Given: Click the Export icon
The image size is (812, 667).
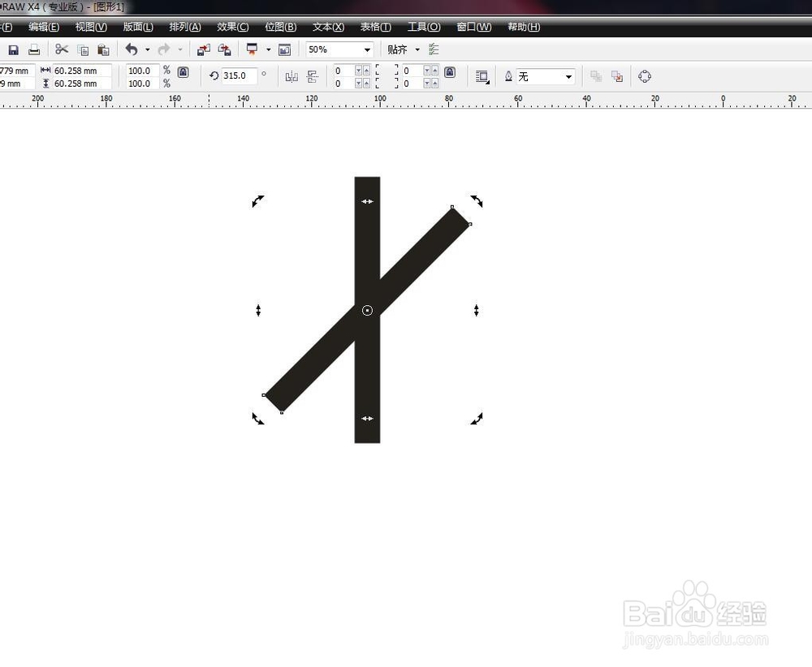Looking at the screenshot, I should tap(224, 49).
